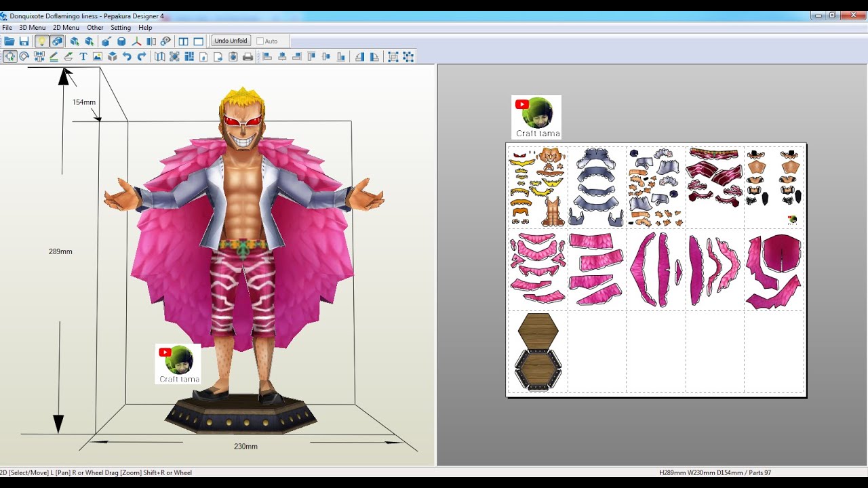Screen dimensions: 868x488
Task: Align parts left icon
Action: (267, 57)
